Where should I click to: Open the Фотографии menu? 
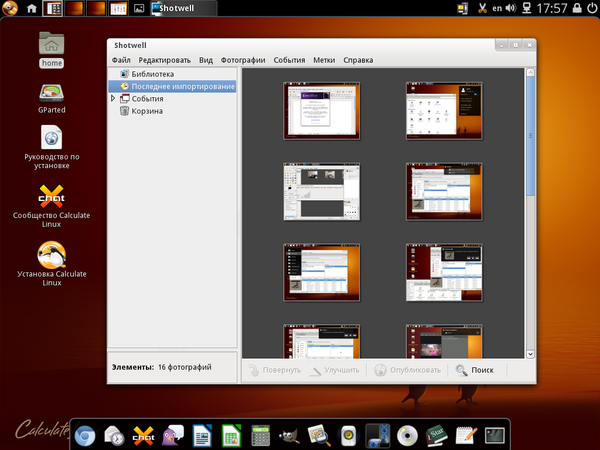click(242, 59)
